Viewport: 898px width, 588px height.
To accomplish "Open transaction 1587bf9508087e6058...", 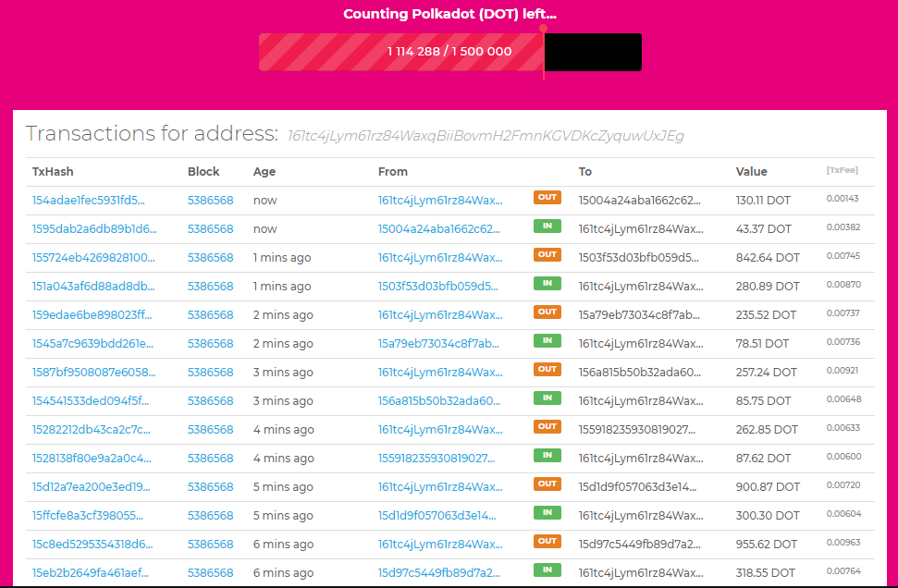I will point(94,373).
